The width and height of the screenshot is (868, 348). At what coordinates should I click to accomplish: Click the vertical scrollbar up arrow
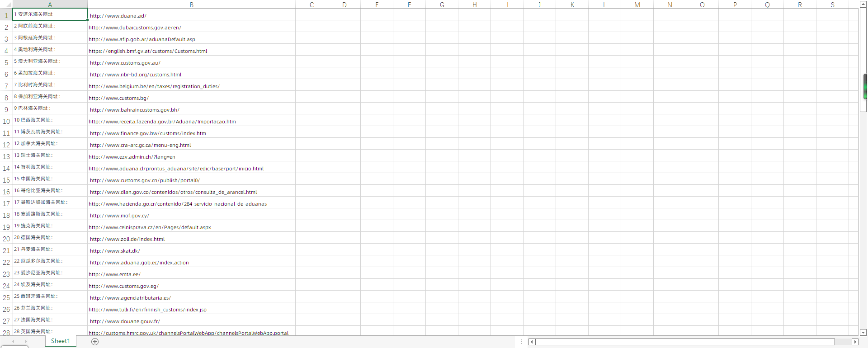pos(863,5)
